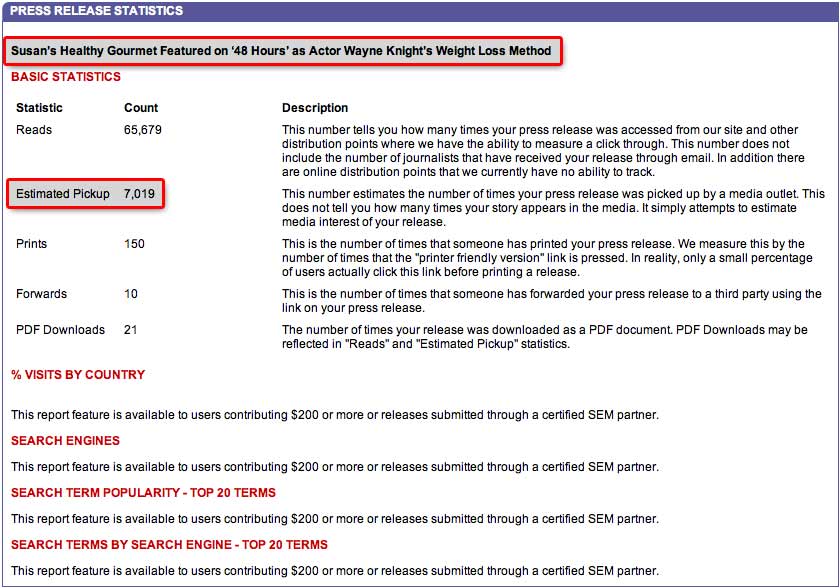Click the Forwards description text

pos(552,300)
